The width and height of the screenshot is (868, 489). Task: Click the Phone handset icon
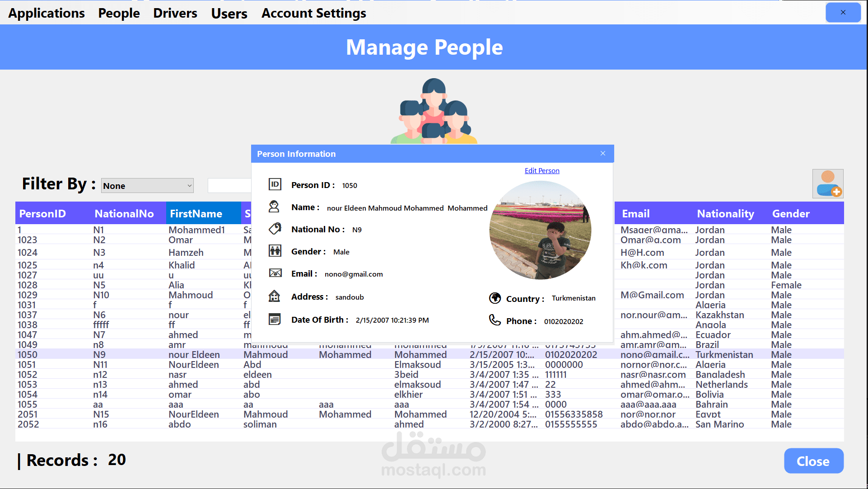(x=495, y=320)
